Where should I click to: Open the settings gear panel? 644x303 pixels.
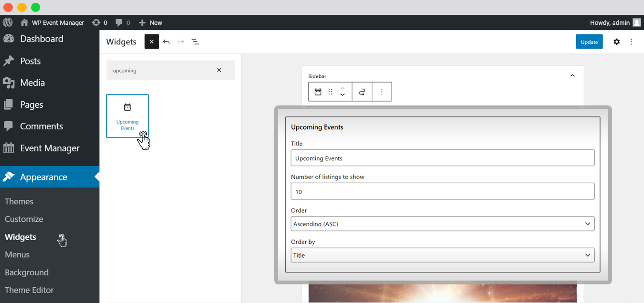(617, 42)
